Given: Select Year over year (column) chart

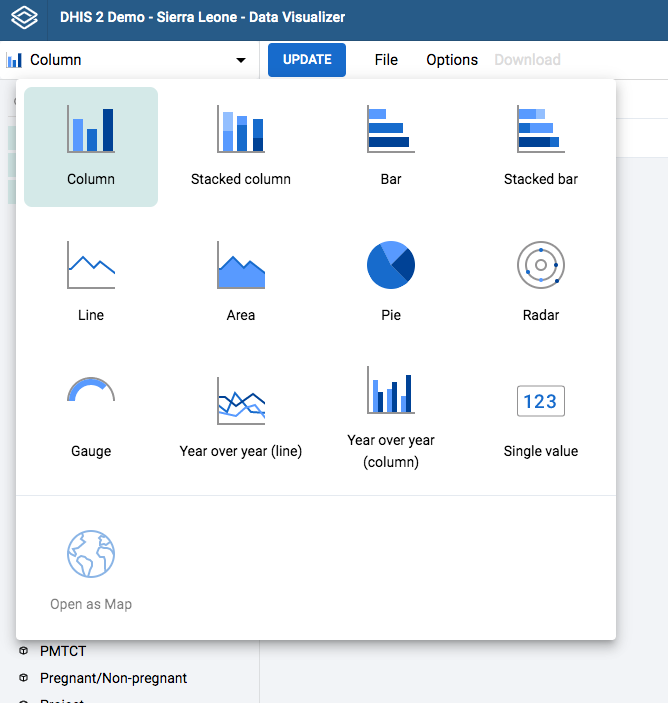Looking at the screenshot, I should (x=390, y=418).
